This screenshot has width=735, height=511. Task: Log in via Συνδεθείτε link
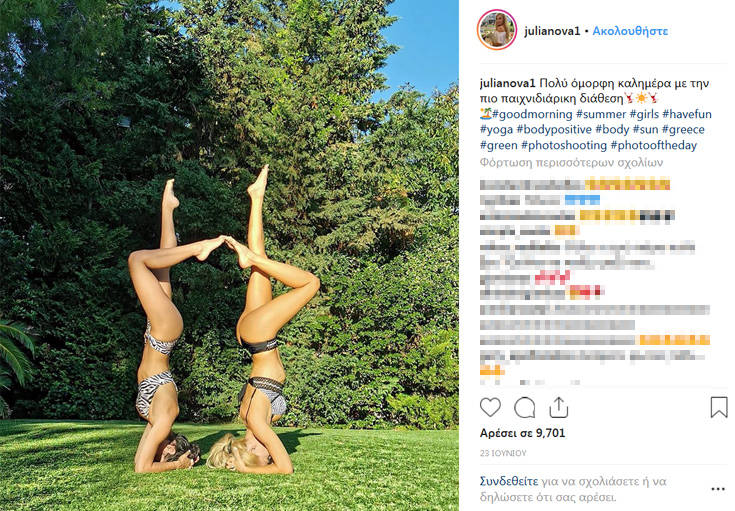coord(509,481)
